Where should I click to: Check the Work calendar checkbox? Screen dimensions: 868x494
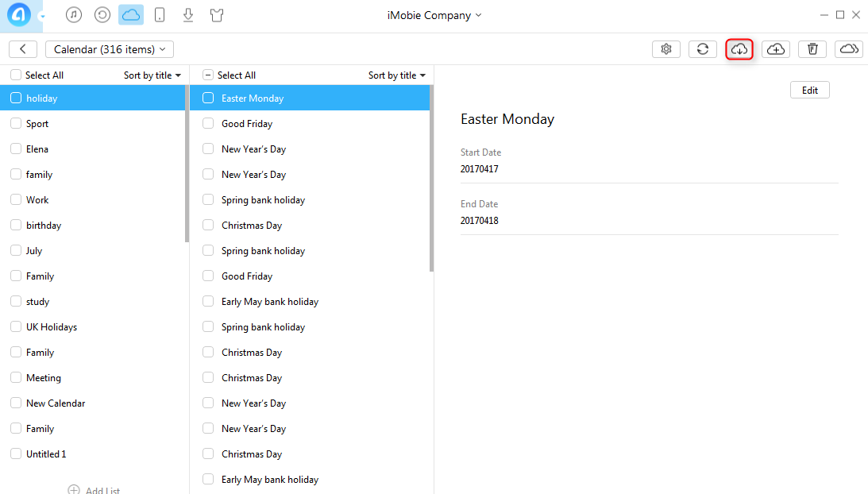pos(16,199)
